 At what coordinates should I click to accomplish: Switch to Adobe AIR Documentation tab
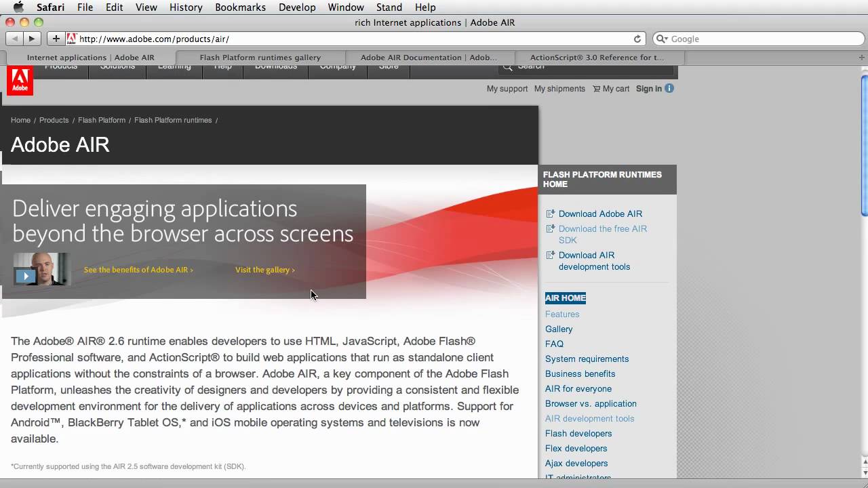point(429,58)
